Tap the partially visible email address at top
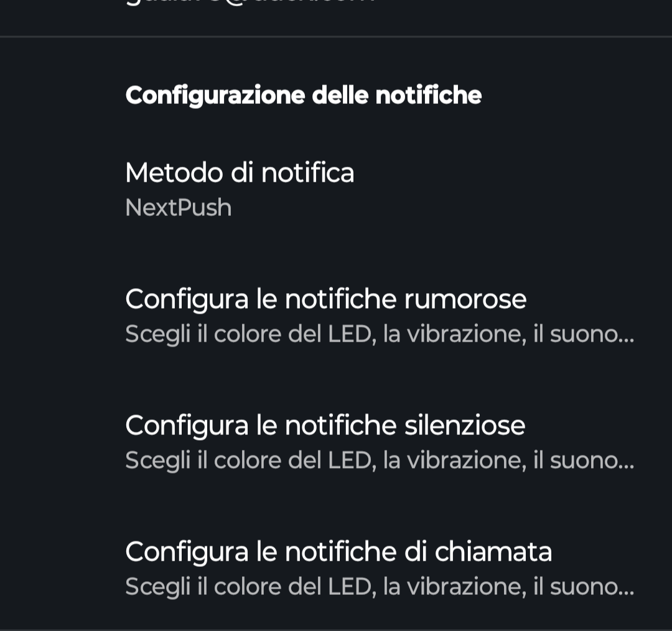The image size is (672, 631). coord(250,2)
